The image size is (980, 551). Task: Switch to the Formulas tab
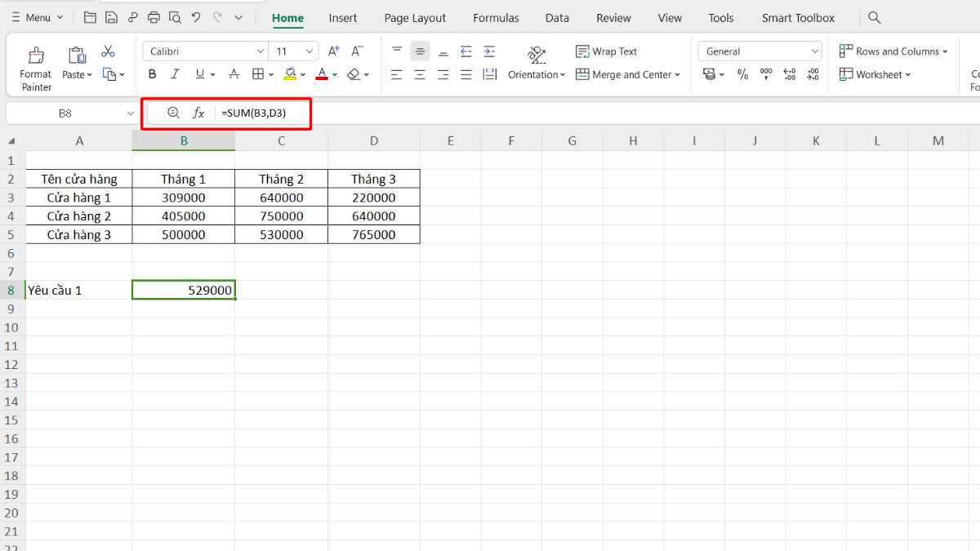pos(496,17)
